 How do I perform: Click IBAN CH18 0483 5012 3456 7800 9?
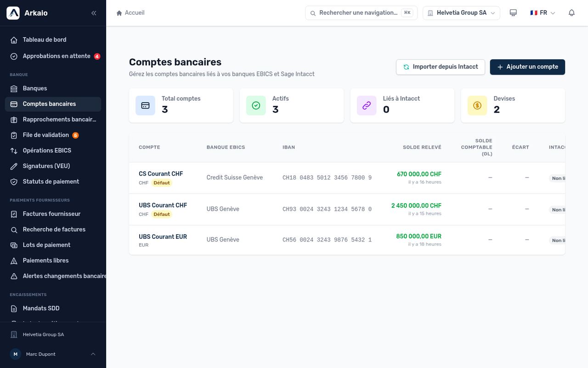tap(327, 178)
